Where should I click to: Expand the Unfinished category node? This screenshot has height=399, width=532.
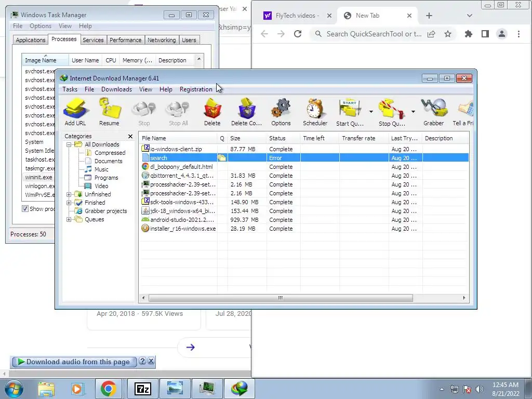(69, 194)
